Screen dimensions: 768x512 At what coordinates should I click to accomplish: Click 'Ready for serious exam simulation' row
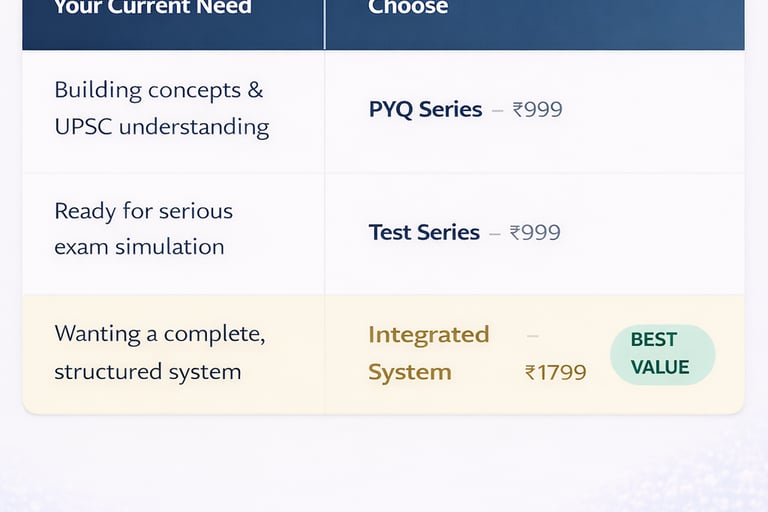click(143, 229)
